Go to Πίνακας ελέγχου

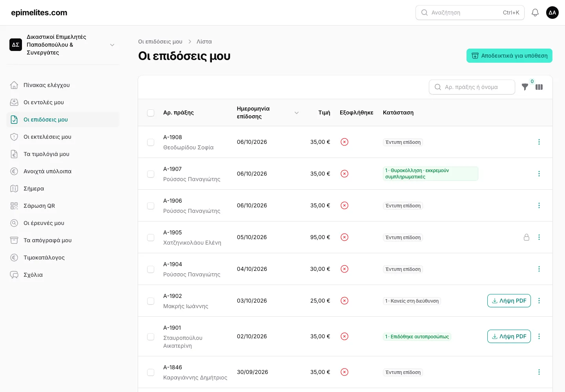tap(63, 85)
